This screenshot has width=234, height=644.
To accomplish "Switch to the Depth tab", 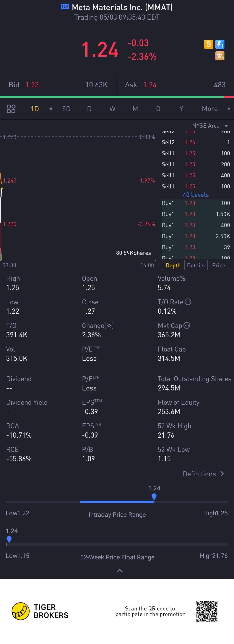I will tap(173, 265).
